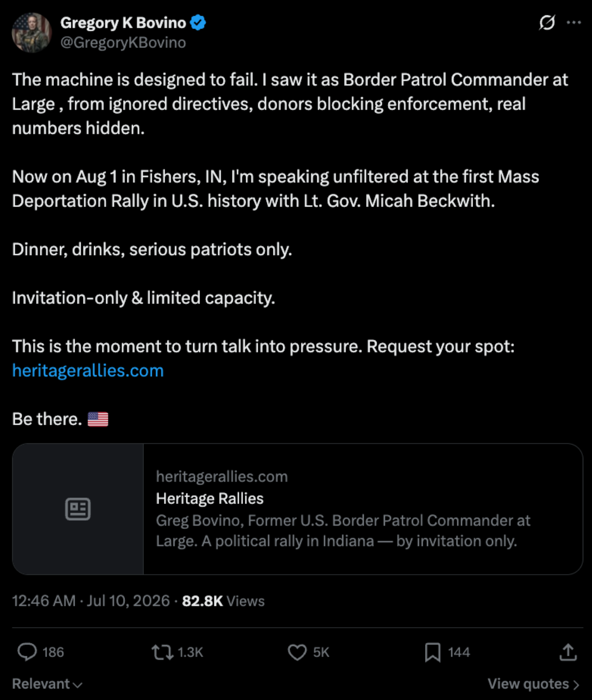Expand the Relevant sort dropdown
This screenshot has height=700, width=592.
[x=47, y=683]
